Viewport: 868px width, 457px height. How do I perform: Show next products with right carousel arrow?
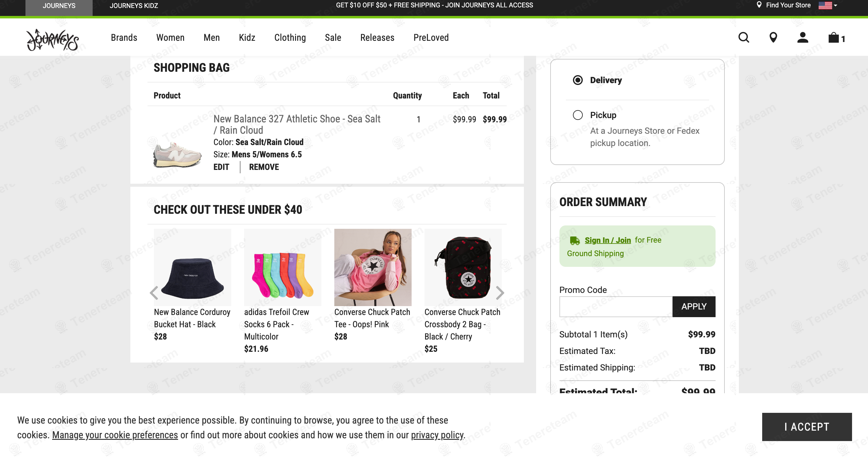click(x=500, y=293)
